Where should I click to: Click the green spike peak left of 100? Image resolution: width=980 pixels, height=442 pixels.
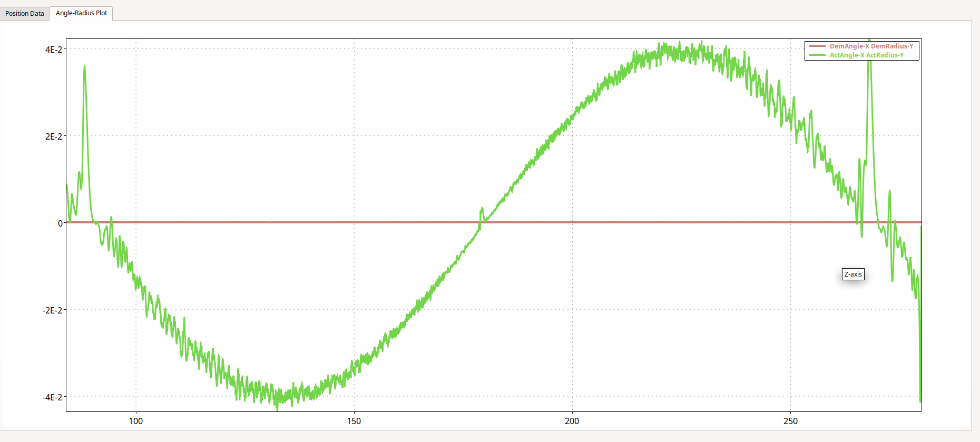click(x=84, y=67)
